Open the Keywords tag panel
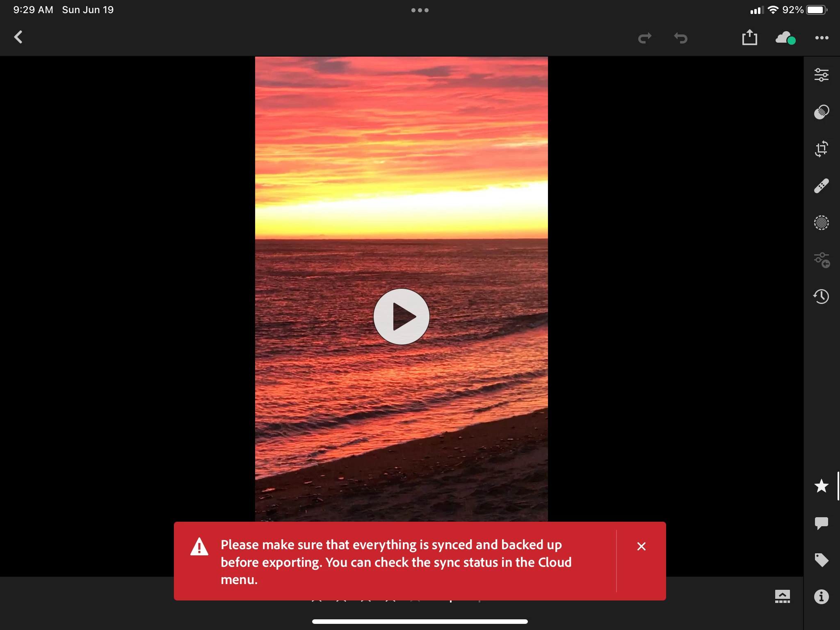The width and height of the screenshot is (840, 630). tap(821, 560)
